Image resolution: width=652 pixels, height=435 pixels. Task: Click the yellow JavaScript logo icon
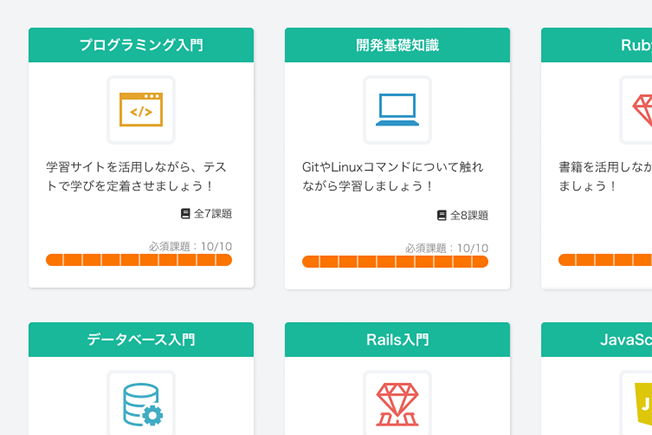[x=643, y=403]
